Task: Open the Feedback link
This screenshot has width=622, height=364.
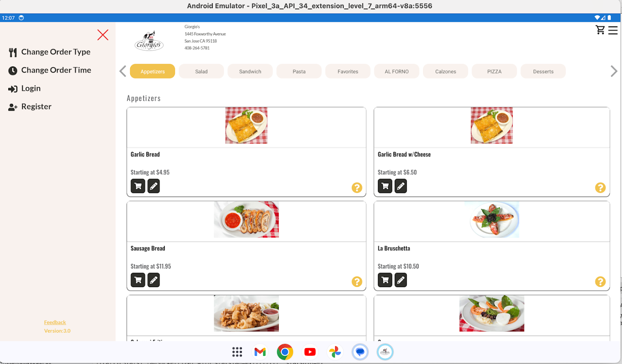Action: (55, 322)
